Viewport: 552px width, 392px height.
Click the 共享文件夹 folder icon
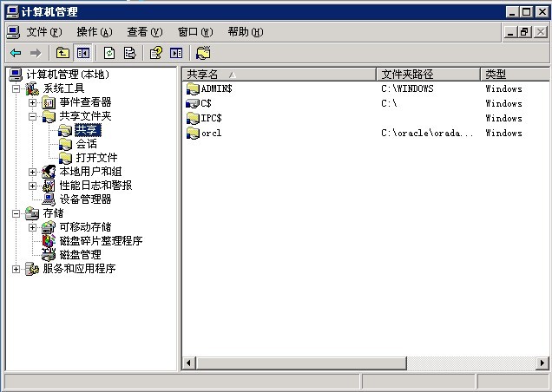[49, 116]
